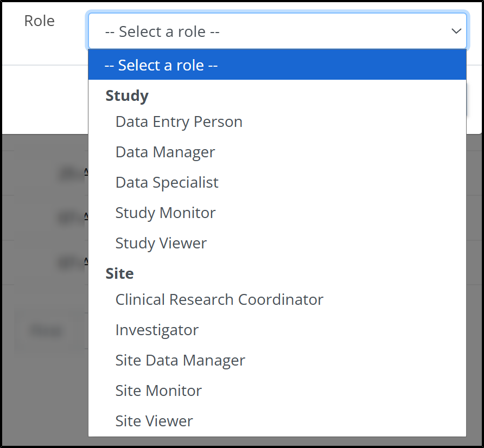Pick Study Viewer from role list
Screen dimensions: 484x448
[161, 243]
